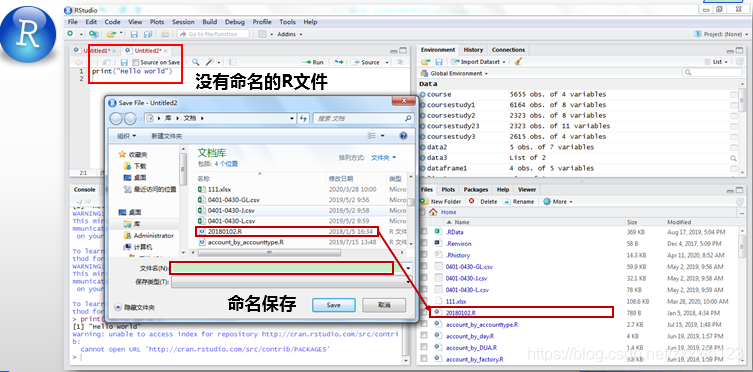
Task: Open the Addins dropdown
Action: click(x=290, y=34)
